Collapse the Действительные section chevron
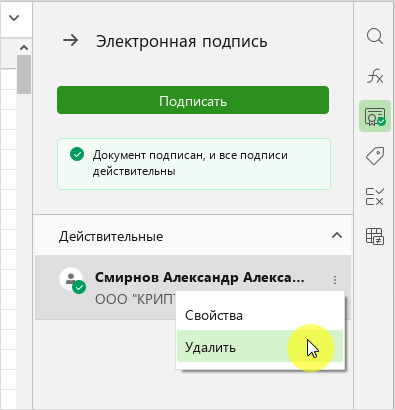 point(337,235)
